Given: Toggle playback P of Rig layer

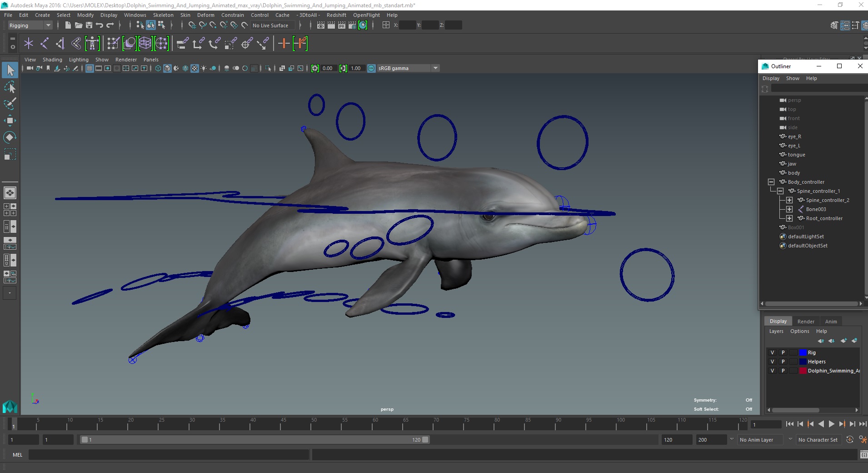Looking at the screenshot, I should pyautogui.click(x=783, y=352).
